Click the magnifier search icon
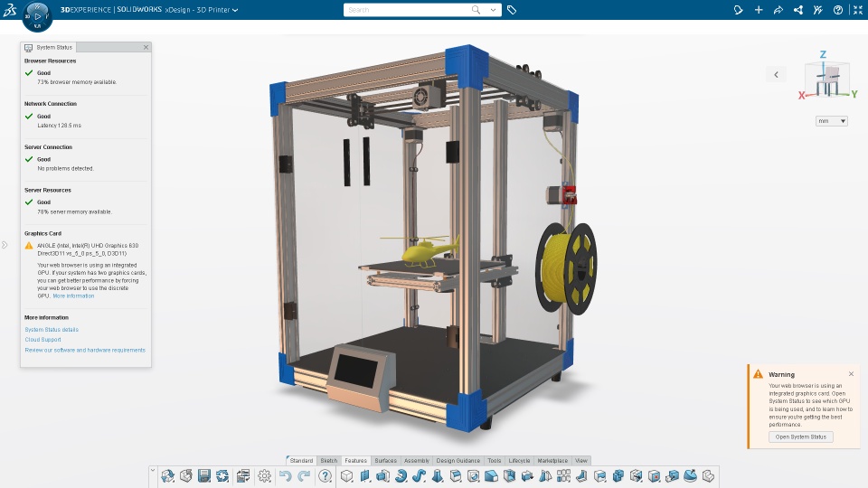This screenshot has width=868, height=488. [476, 9]
